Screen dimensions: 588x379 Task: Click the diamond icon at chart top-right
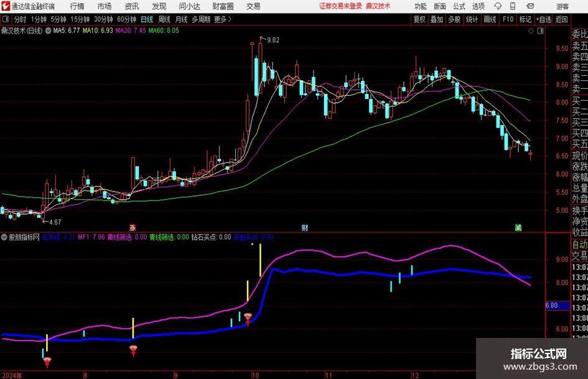click(531, 31)
